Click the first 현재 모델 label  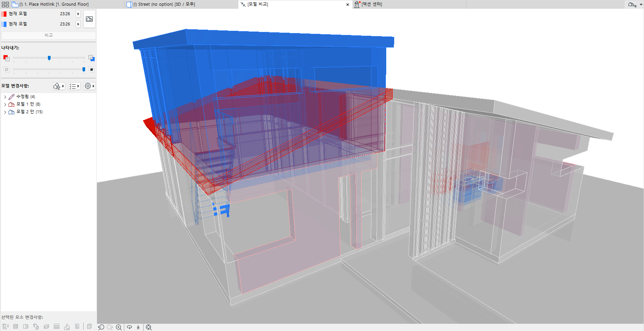point(18,14)
